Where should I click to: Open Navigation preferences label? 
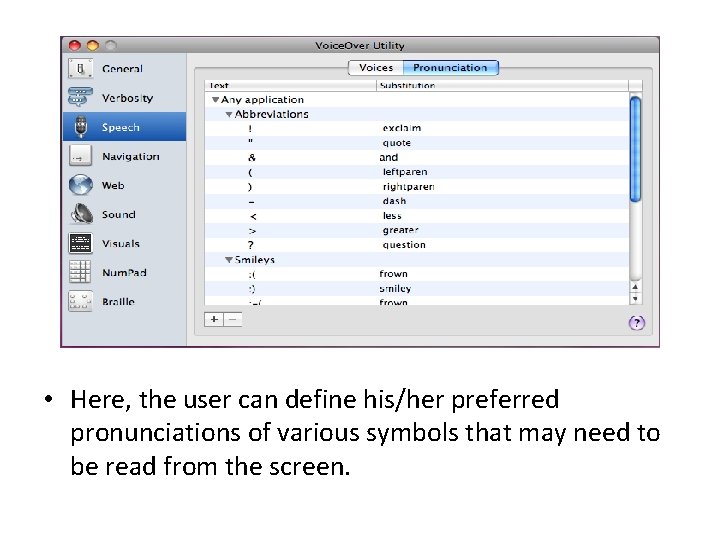pos(131,157)
